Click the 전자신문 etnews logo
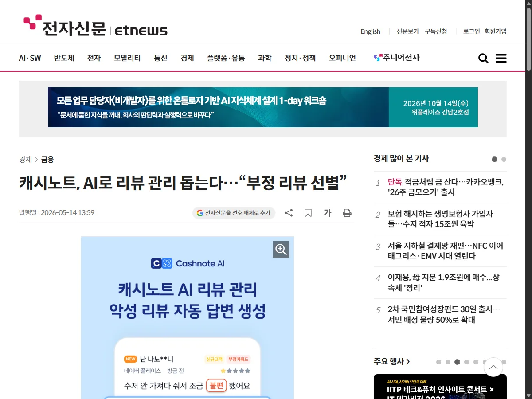Image resolution: width=532 pixels, height=399 pixels. click(x=95, y=26)
